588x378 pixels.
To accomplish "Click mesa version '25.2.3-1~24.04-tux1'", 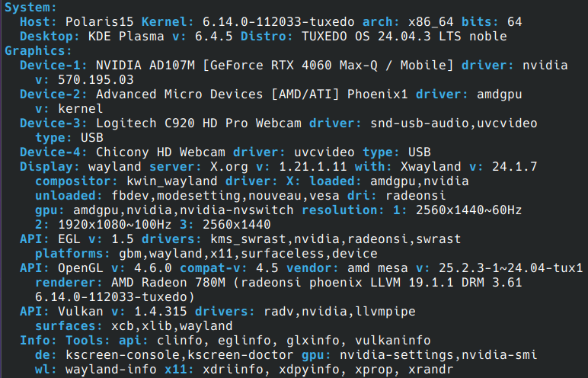I will [511, 268].
